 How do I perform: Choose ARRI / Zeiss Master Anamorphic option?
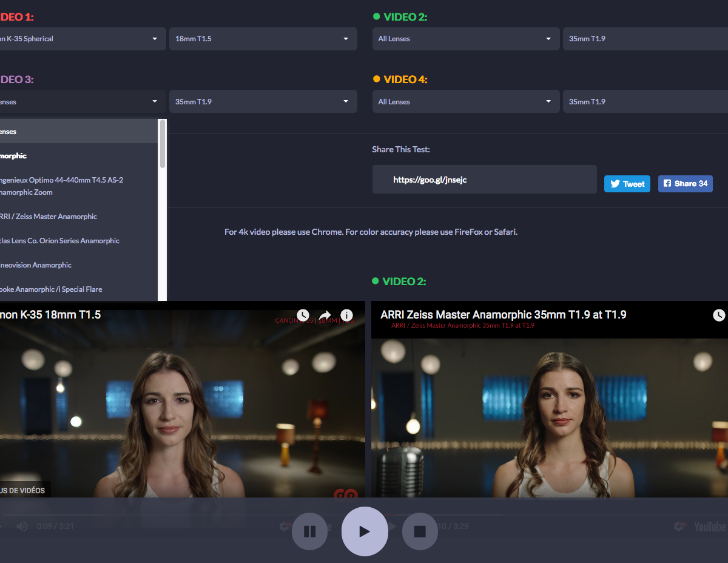pos(78,217)
